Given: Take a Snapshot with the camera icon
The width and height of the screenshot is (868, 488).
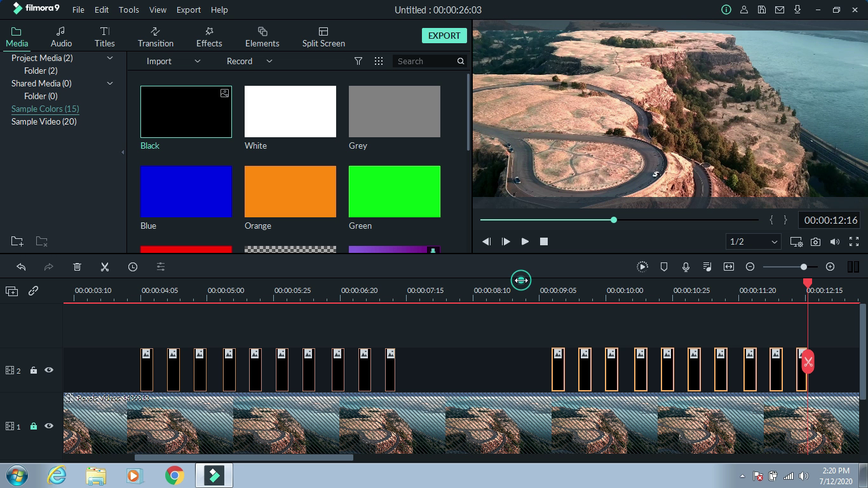Looking at the screenshot, I should (816, 241).
